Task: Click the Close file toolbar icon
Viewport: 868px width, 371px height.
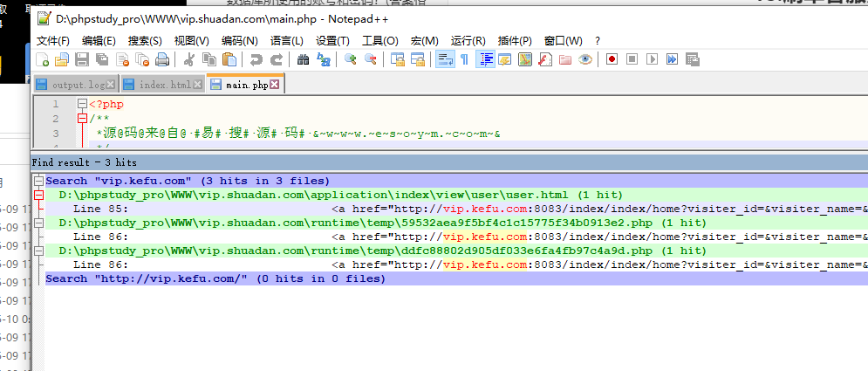Action: tap(122, 59)
